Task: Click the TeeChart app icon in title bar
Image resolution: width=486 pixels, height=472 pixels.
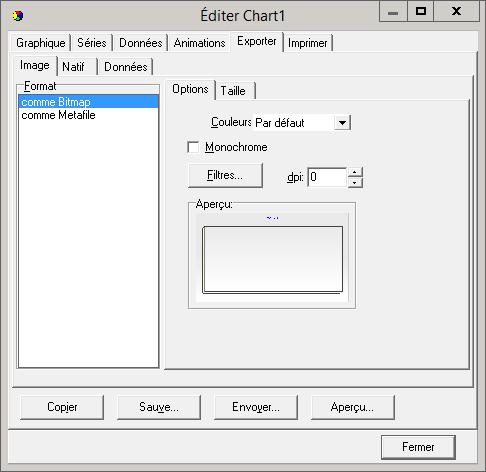Action: click(x=18, y=16)
